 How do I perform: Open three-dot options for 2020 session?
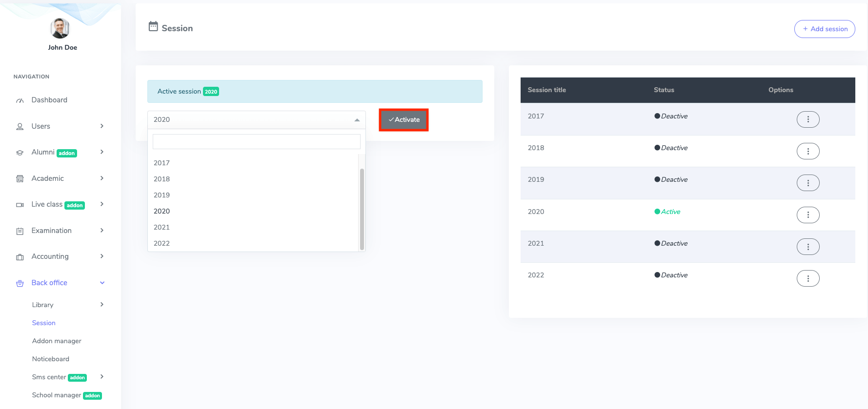coord(807,215)
